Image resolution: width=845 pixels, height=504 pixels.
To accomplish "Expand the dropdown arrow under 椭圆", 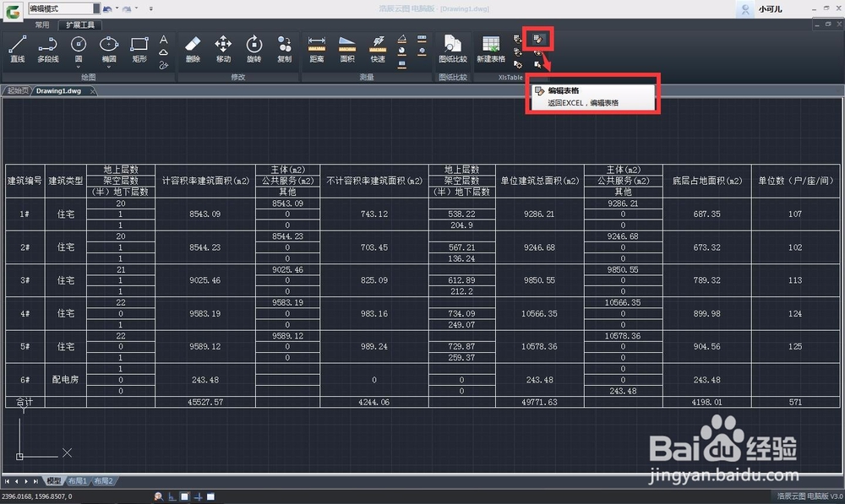I will tap(109, 68).
